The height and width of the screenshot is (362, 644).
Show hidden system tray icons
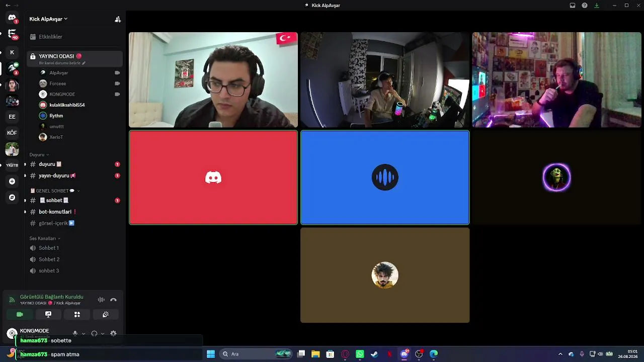pyautogui.click(x=561, y=354)
